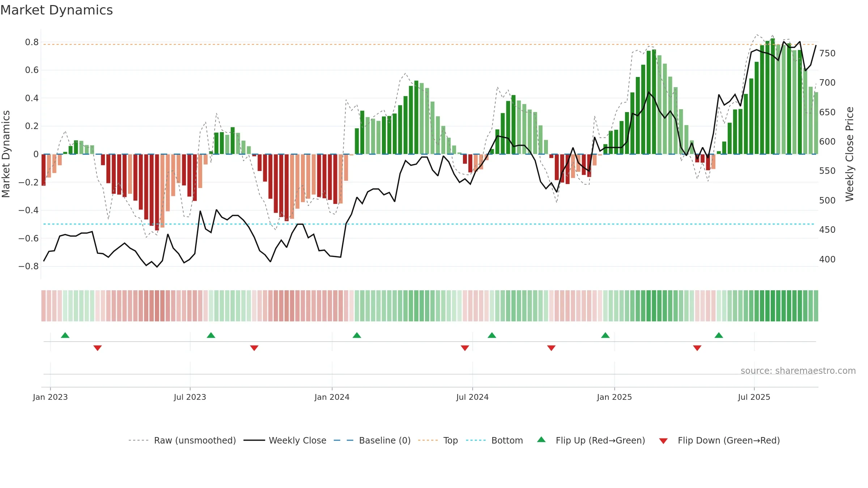The width and height of the screenshot is (868, 488).
Task: Click the Jan 2024 x-axis label
Action: click(x=332, y=397)
